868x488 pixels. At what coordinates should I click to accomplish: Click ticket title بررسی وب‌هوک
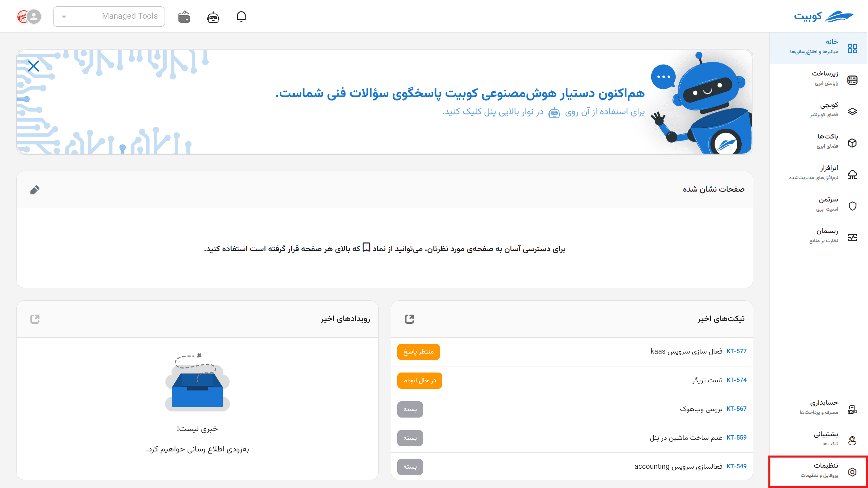(x=701, y=409)
